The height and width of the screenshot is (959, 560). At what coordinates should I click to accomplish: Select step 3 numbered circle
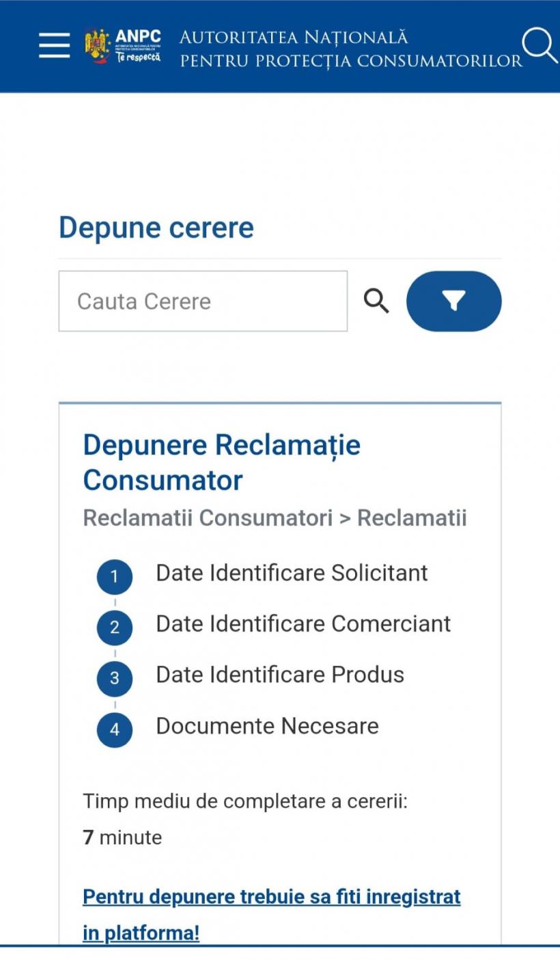pyautogui.click(x=114, y=678)
